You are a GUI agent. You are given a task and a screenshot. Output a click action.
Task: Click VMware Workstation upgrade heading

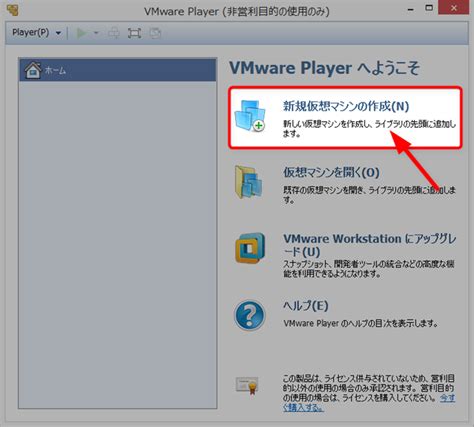click(369, 245)
